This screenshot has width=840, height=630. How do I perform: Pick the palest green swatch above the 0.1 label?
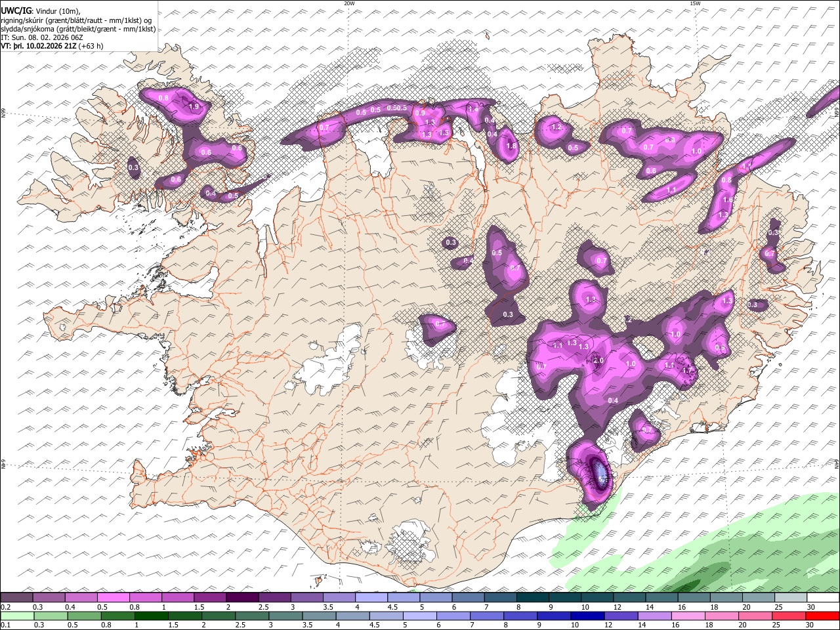(x=17, y=616)
